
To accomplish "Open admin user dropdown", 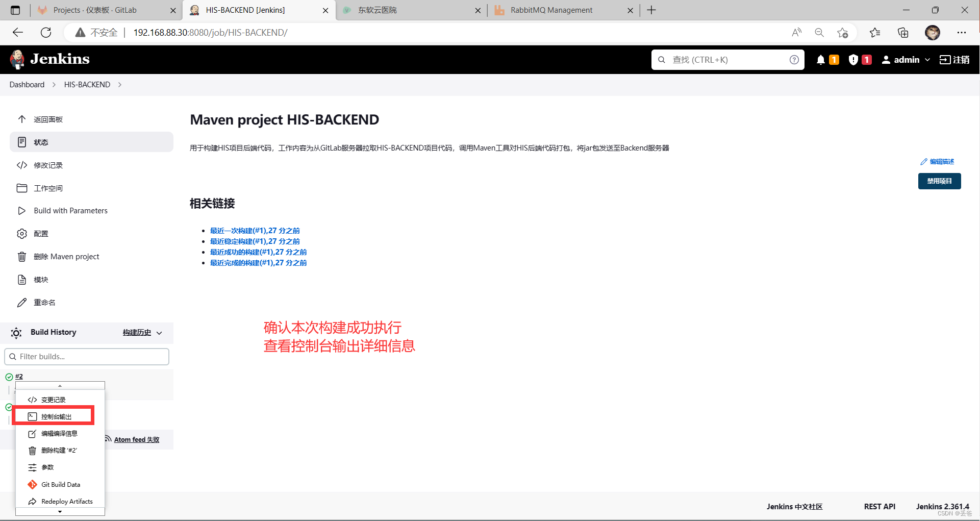I will (x=906, y=60).
